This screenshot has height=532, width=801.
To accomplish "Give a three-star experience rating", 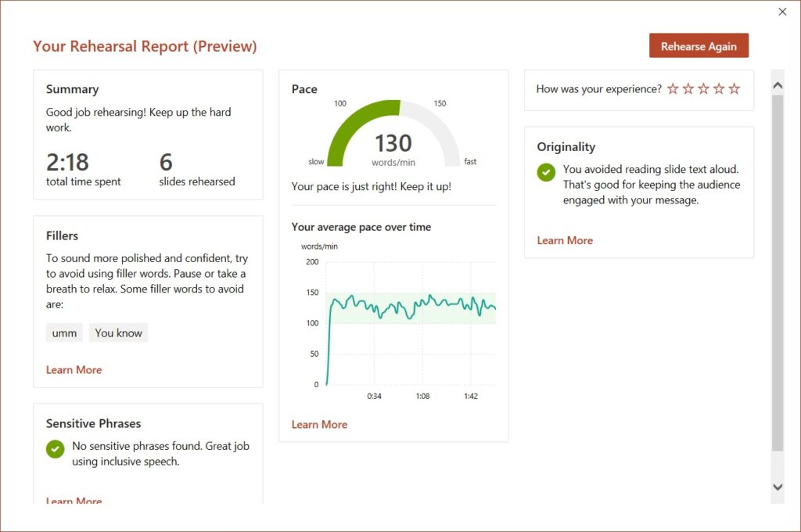I will 703,89.
